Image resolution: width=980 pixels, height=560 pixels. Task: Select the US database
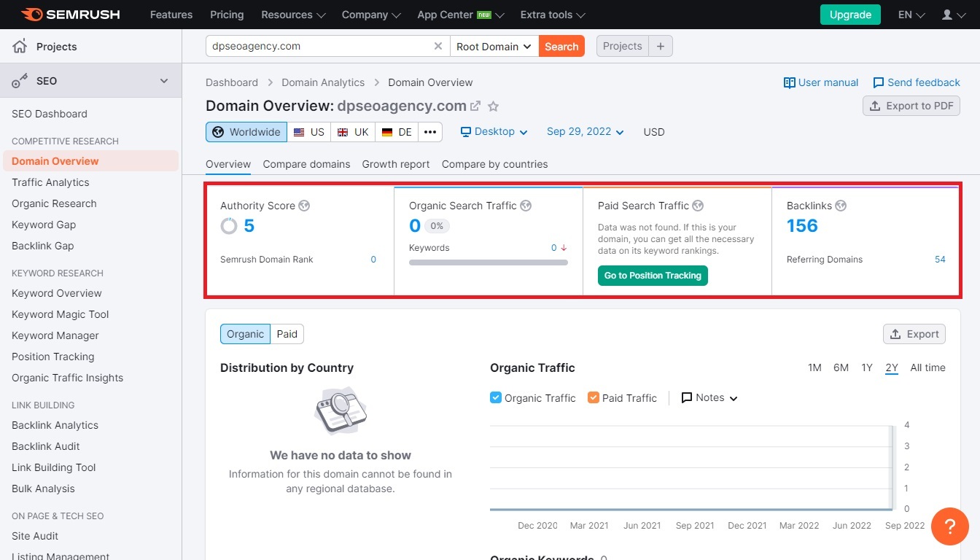(x=309, y=132)
